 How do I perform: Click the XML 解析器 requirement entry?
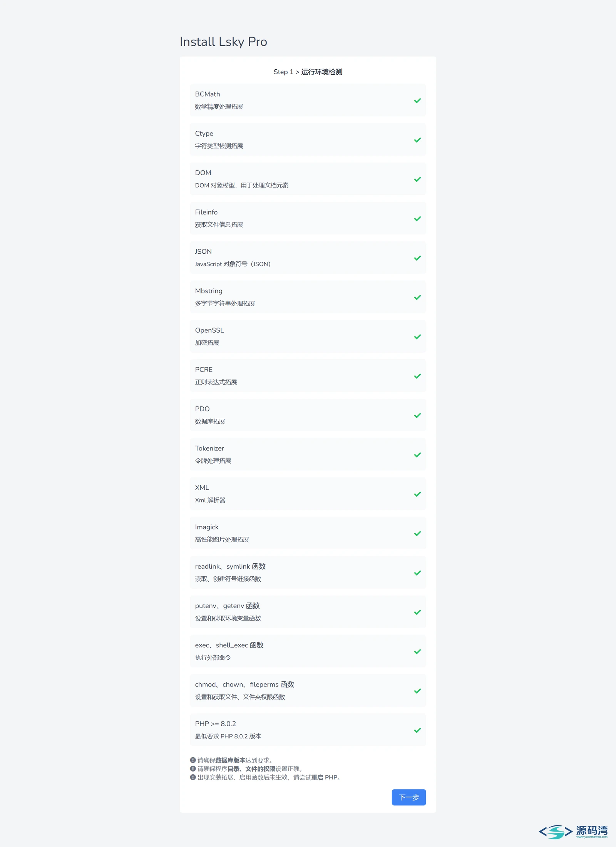308,494
